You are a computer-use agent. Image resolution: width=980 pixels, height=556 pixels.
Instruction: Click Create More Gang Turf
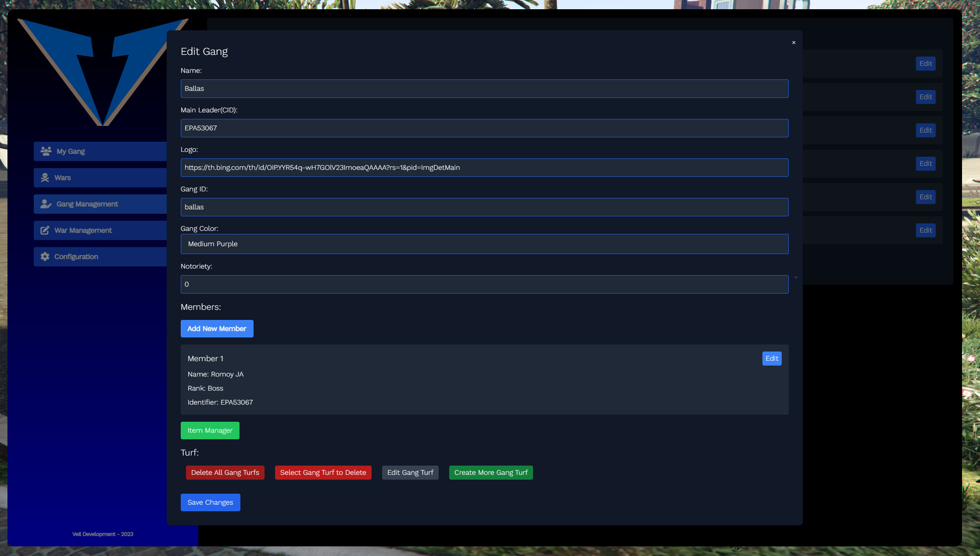point(490,473)
